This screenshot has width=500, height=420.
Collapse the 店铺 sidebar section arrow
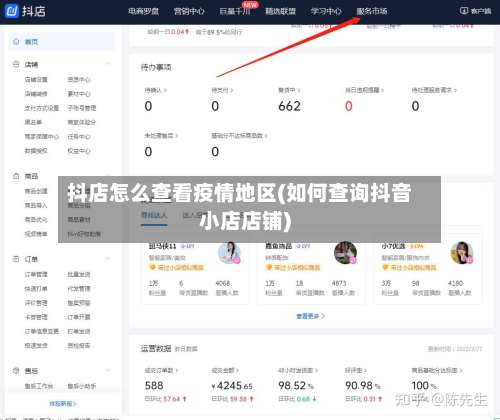click(x=108, y=64)
